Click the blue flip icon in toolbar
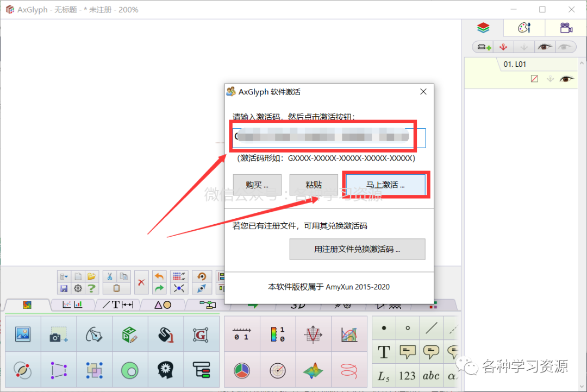Screen dimensions: 587x392 pos(202,288)
